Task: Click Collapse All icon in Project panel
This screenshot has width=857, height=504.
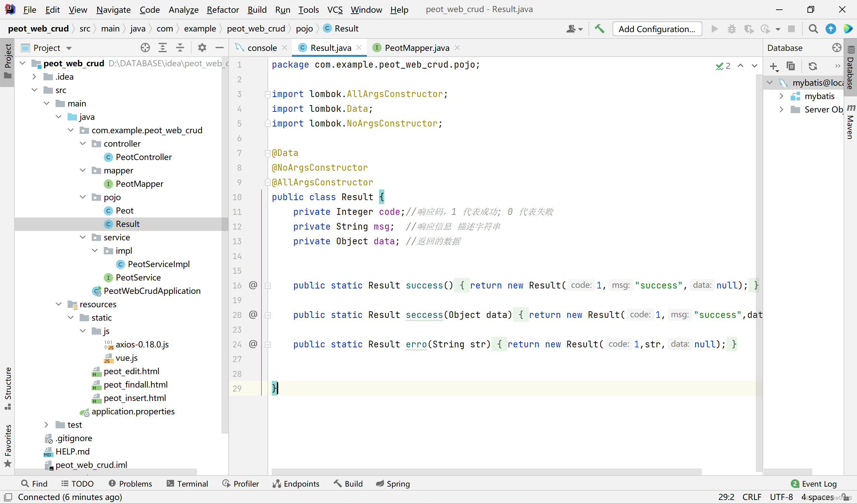Action: point(180,48)
